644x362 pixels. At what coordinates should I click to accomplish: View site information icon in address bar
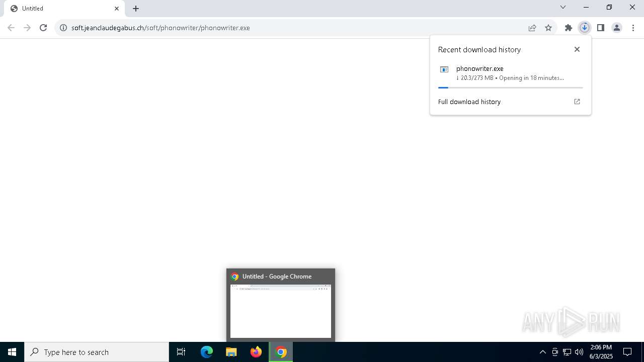click(63, 28)
